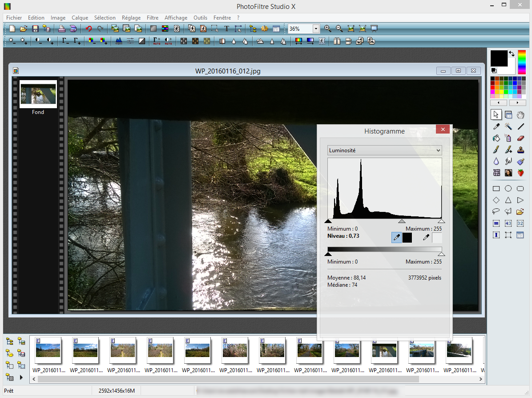Open the Luminosité channel dropdown
532x398 pixels.
click(x=384, y=150)
